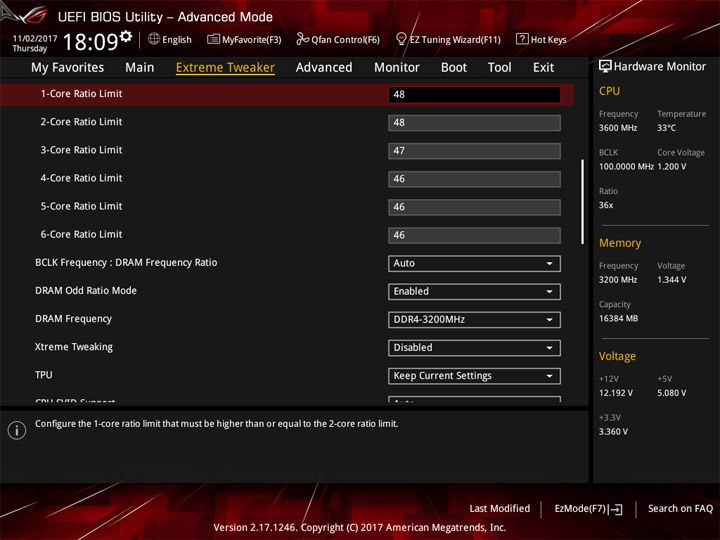The width and height of the screenshot is (720, 540).
Task: Open Qfan Control fan icon
Action: (302, 39)
